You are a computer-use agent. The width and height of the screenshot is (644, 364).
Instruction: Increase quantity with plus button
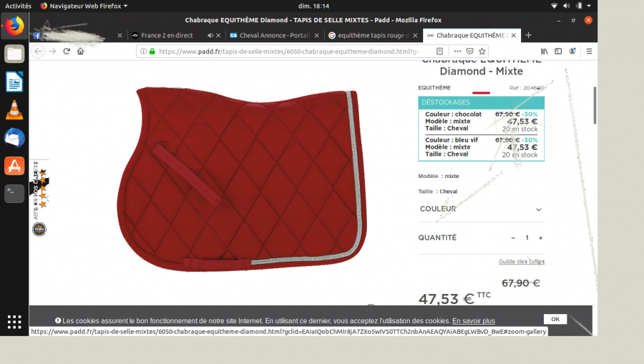pyautogui.click(x=540, y=238)
